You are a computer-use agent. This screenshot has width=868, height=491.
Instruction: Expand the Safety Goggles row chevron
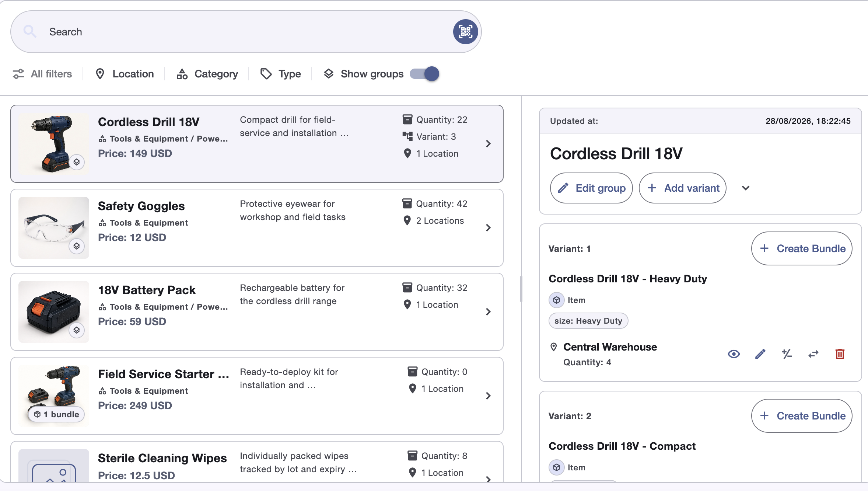[488, 228]
